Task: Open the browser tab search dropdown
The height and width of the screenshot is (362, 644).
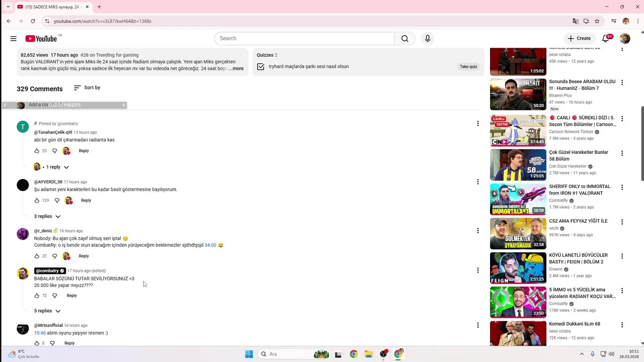Action: point(8,7)
